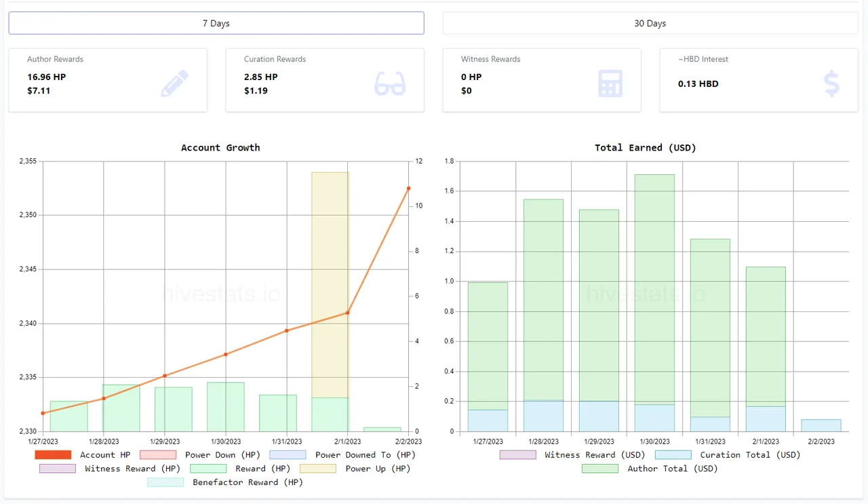This screenshot has width=868, height=504.
Task: Click Author Total bar for 1/30/2023 in Total Earned
Action: coord(655,290)
